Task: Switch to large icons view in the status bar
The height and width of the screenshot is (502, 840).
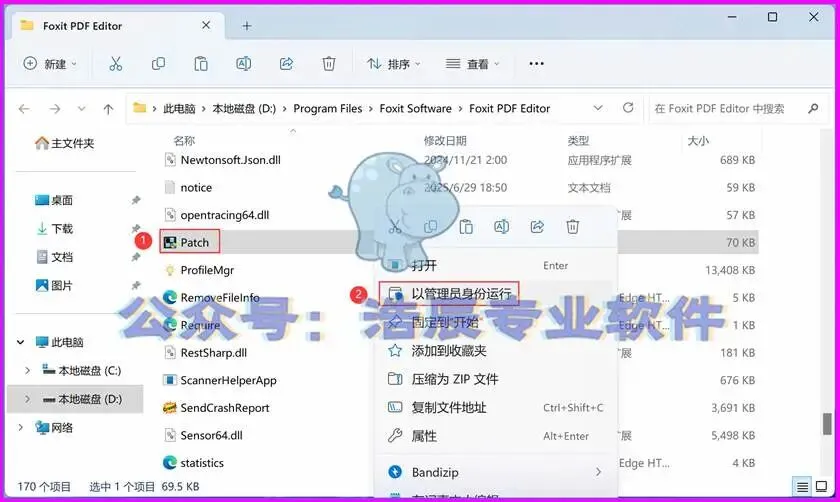Action: point(821,486)
